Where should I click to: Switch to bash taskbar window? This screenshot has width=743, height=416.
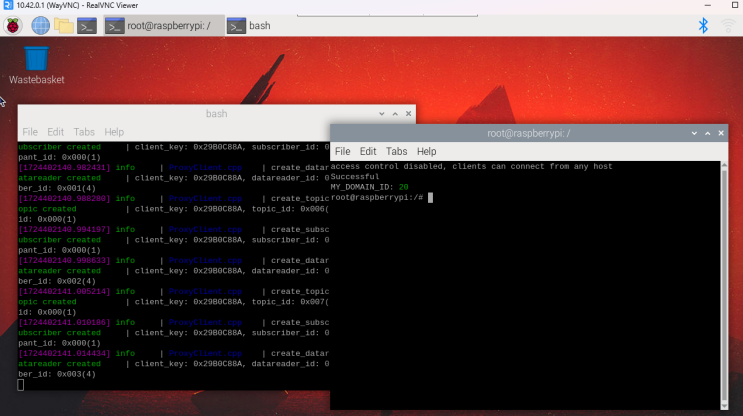(249, 26)
